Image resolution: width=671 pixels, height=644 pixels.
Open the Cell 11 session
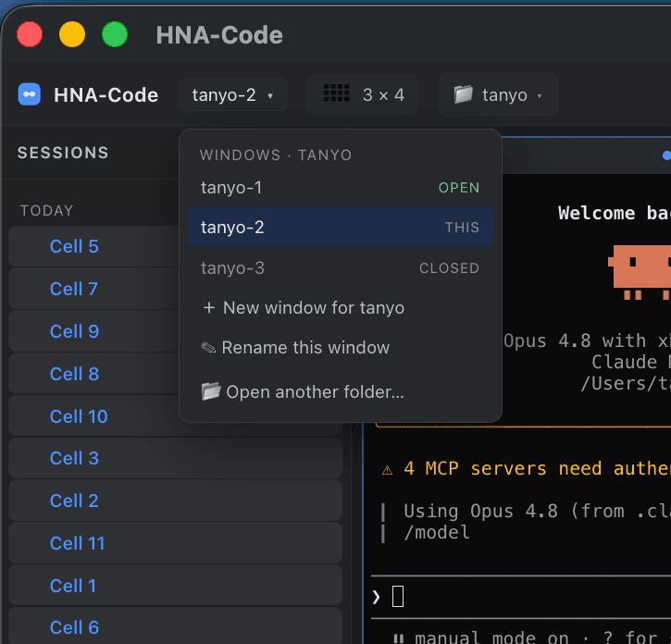coord(176,543)
